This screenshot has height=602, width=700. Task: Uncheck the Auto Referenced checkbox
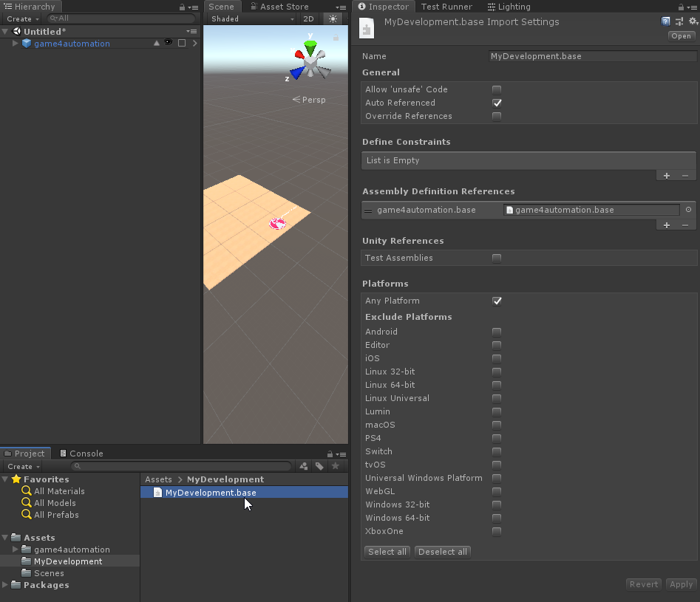(x=497, y=103)
